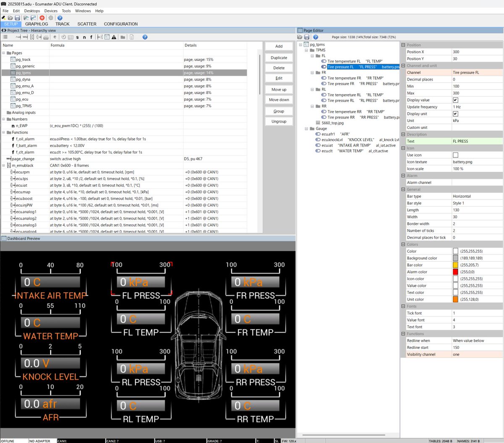Click the Move down button
This screenshot has width=504, height=443.
pos(279,100)
